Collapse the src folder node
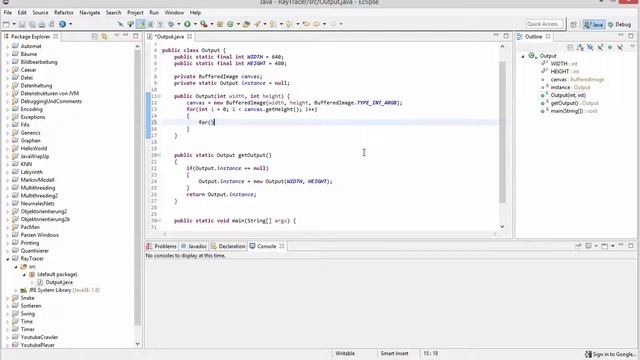 coord(16,267)
